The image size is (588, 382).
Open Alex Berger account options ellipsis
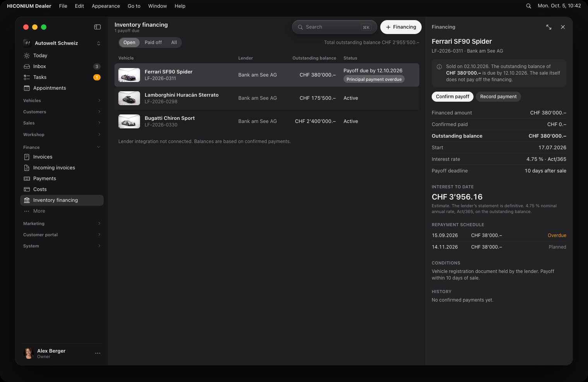click(x=98, y=353)
